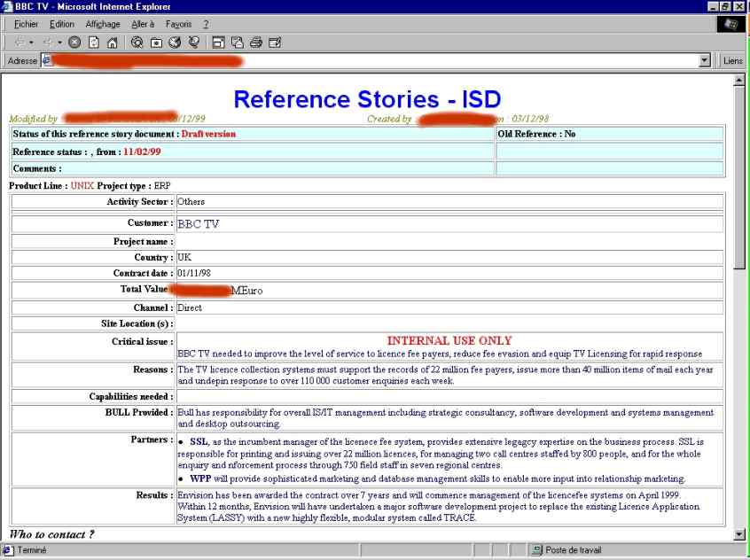This screenshot has width=750, height=560.
Task: Click the Poste de travail zone icon
Action: [537, 550]
